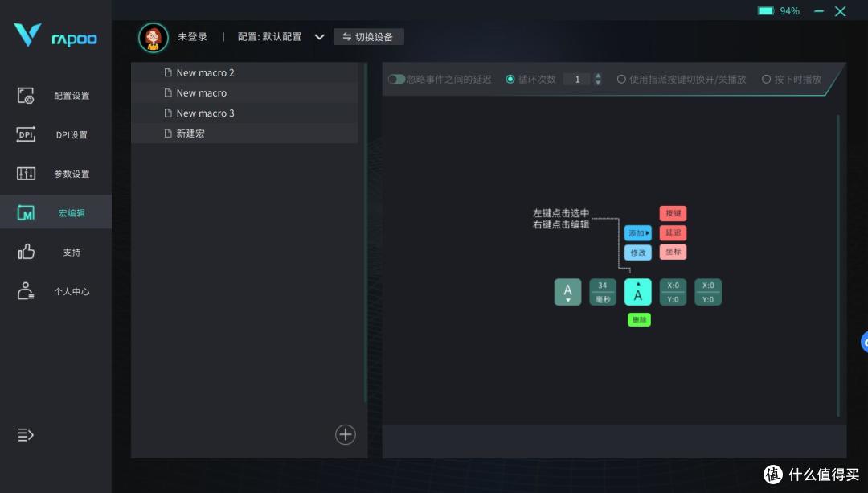868x493 pixels.
Task: Click the green 删除 button
Action: (x=639, y=319)
